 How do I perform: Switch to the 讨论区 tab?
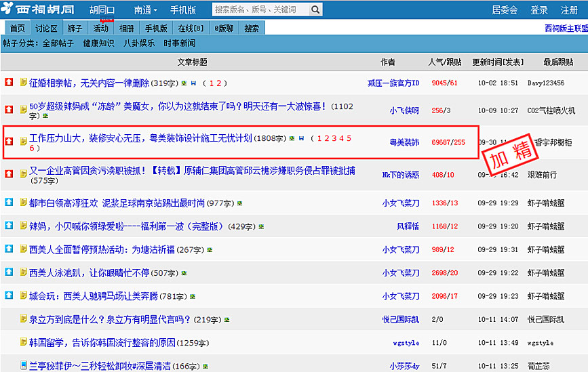pyautogui.click(x=47, y=28)
